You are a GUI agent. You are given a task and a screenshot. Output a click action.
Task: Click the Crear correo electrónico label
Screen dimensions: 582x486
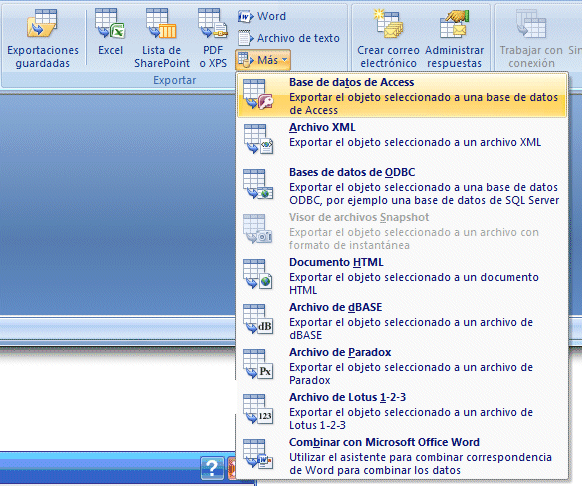(388, 57)
